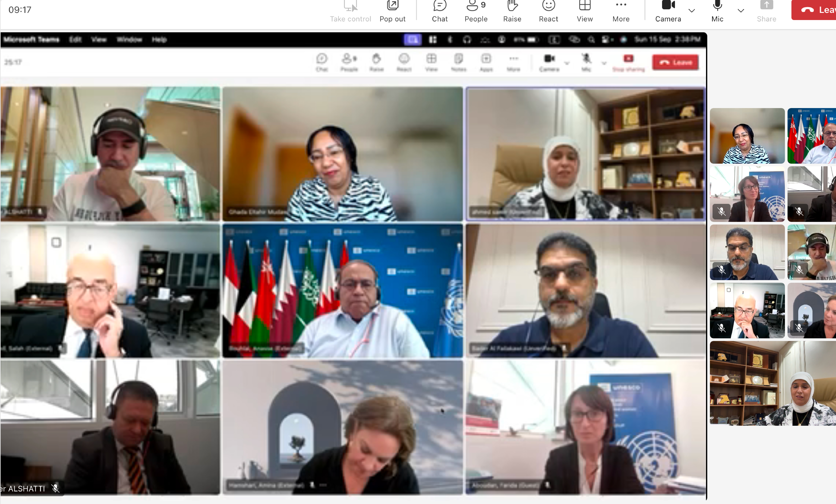Click the muted mic icon next to ALSHATTI name label
The image size is (836, 504).
[x=55, y=488]
